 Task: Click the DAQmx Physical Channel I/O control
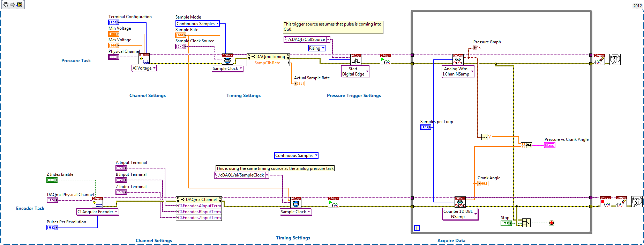pyautogui.click(x=52, y=200)
